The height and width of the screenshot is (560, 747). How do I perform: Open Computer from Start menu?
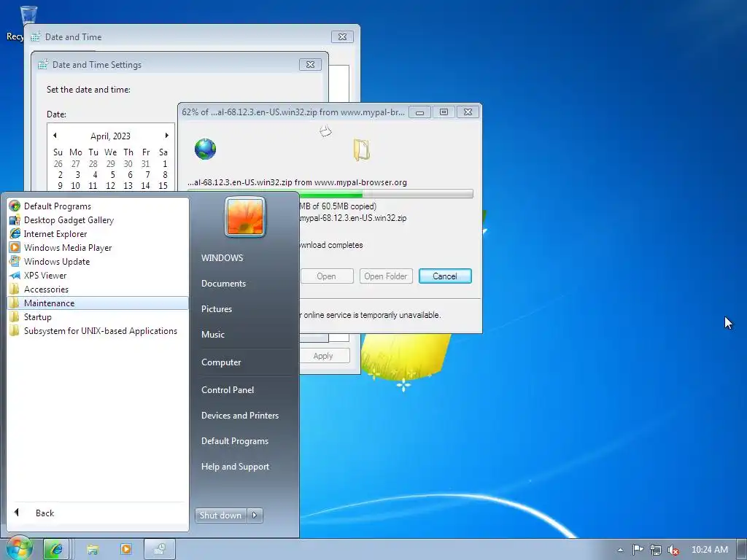[x=221, y=362]
